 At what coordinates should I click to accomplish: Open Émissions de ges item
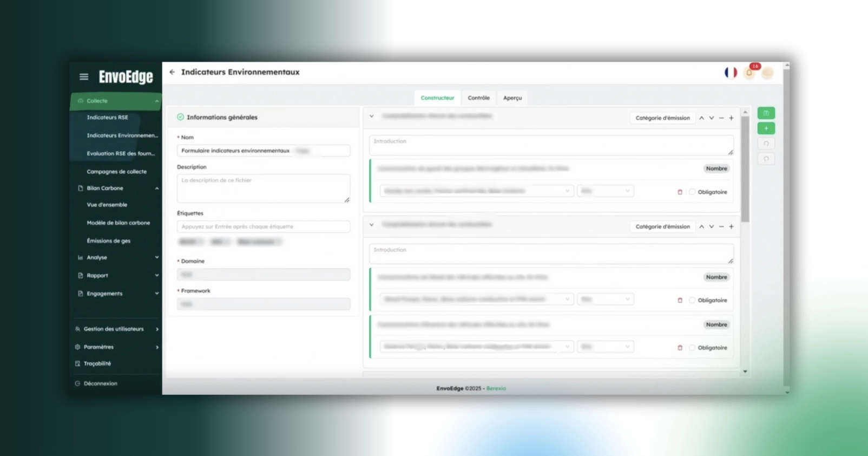click(x=108, y=241)
